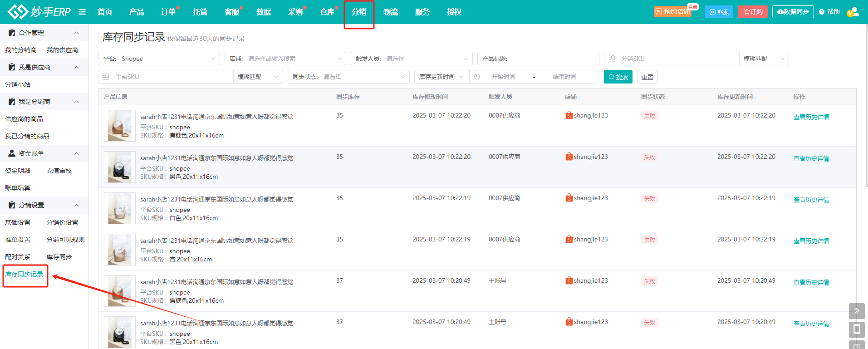Open 帮助 help in the header
This screenshot has height=349, width=868.
(x=829, y=12)
